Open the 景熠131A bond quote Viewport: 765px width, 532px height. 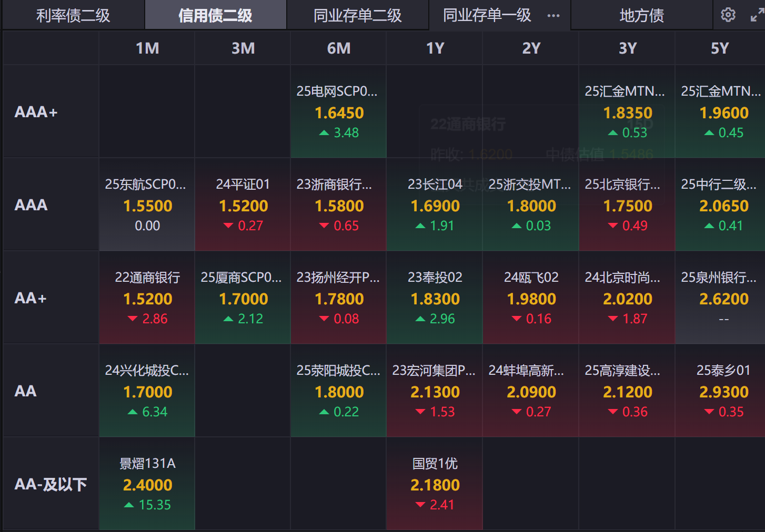pos(147,484)
